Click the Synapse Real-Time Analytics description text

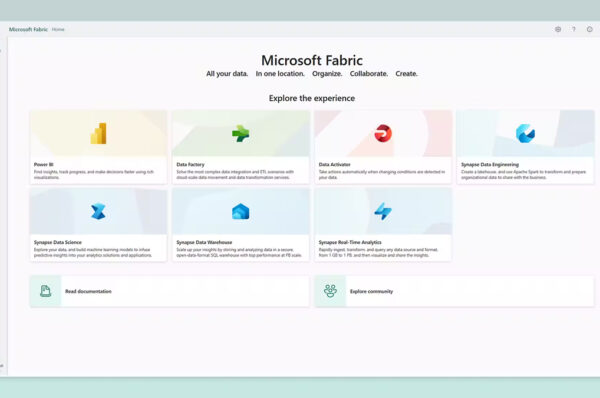click(378, 252)
